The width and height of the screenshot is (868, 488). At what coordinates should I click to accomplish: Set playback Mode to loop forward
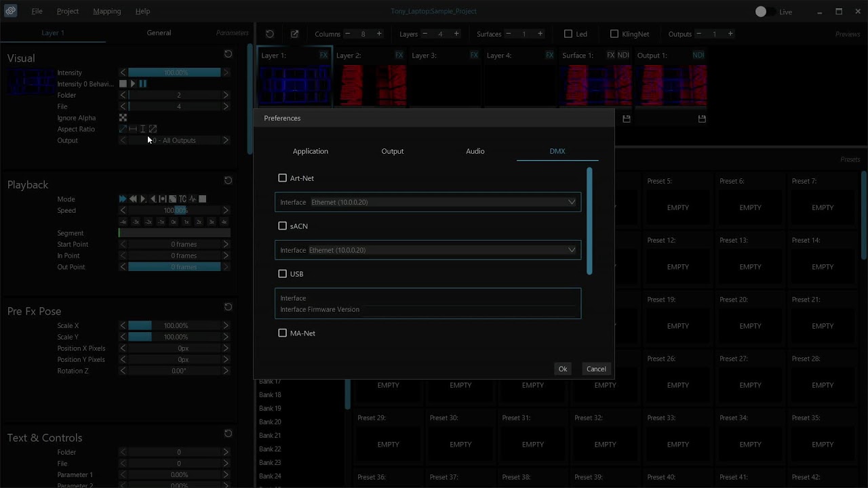[123, 199]
